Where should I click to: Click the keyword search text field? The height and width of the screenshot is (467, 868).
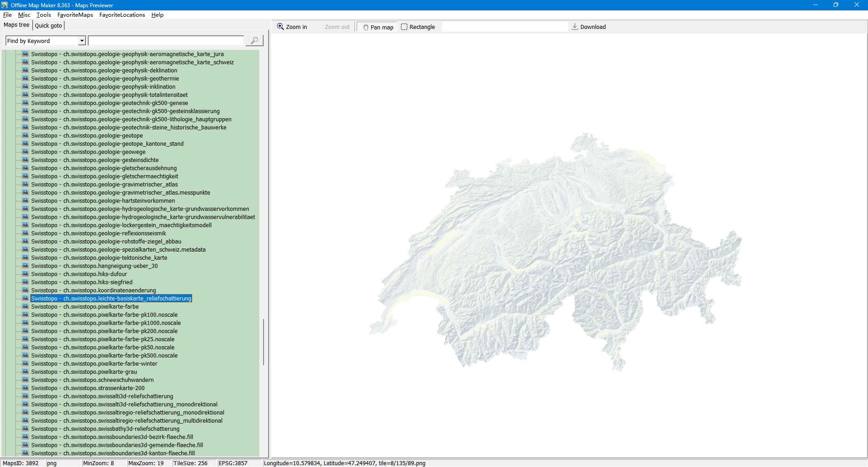click(x=166, y=41)
